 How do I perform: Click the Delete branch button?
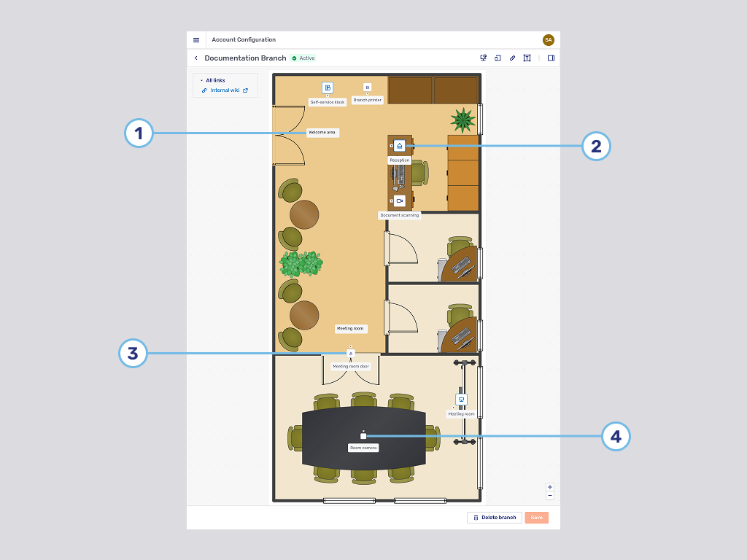pyautogui.click(x=495, y=517)
